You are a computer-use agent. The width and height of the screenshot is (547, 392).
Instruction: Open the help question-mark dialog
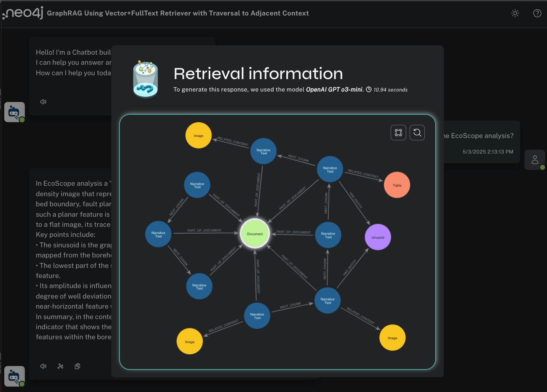(537, 13)
